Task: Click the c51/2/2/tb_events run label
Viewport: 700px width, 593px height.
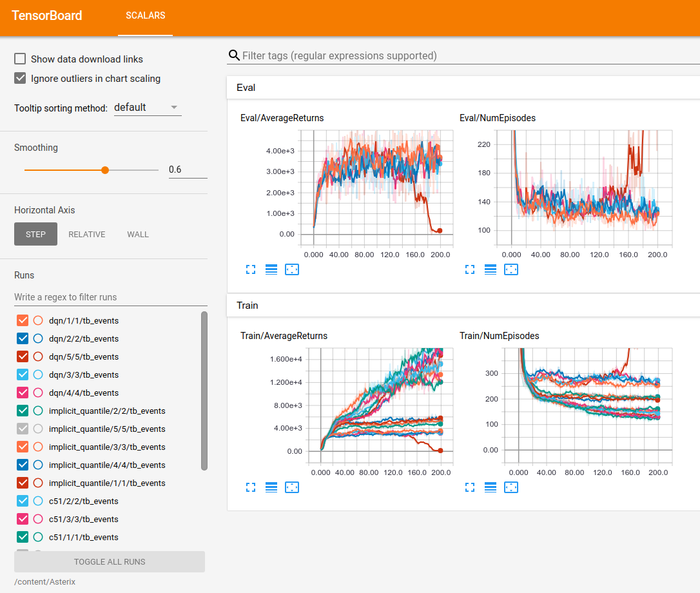Action: click(84, 501)
